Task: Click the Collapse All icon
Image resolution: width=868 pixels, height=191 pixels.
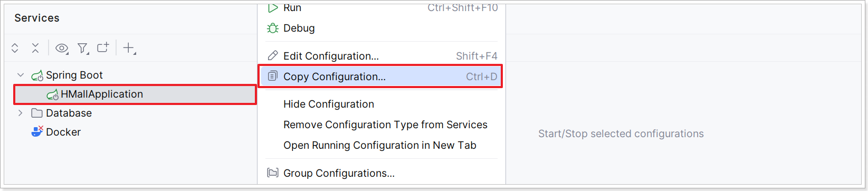Action: 35,48
